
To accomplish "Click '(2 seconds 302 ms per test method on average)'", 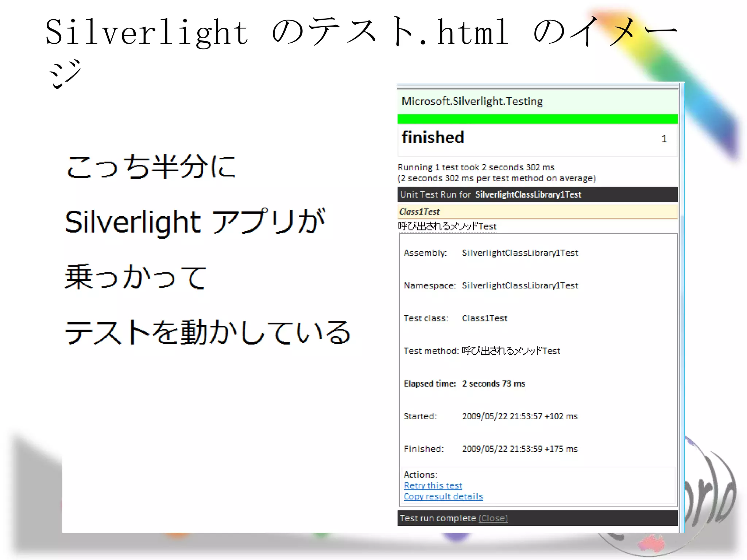I will coord(496,178).
